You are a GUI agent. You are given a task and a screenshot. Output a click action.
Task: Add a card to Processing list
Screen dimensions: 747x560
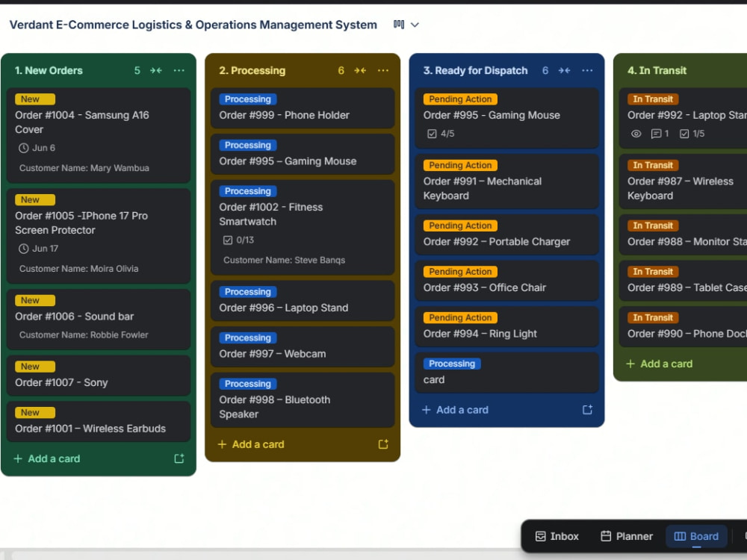tap(251, 444)
